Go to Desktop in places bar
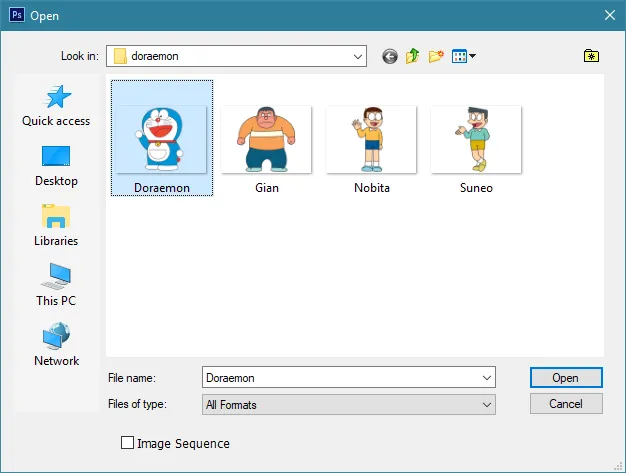This screenshot has width=626, height=473. coord(56,166)
